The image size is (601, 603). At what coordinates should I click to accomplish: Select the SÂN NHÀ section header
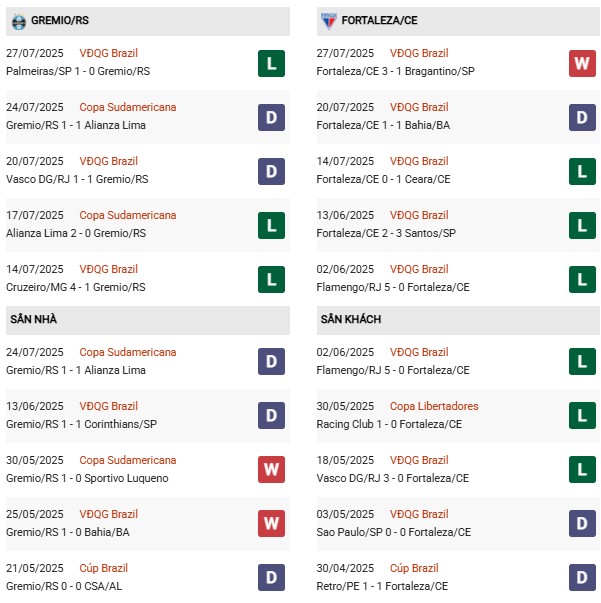pyautogui.click(x=37, y=319)
